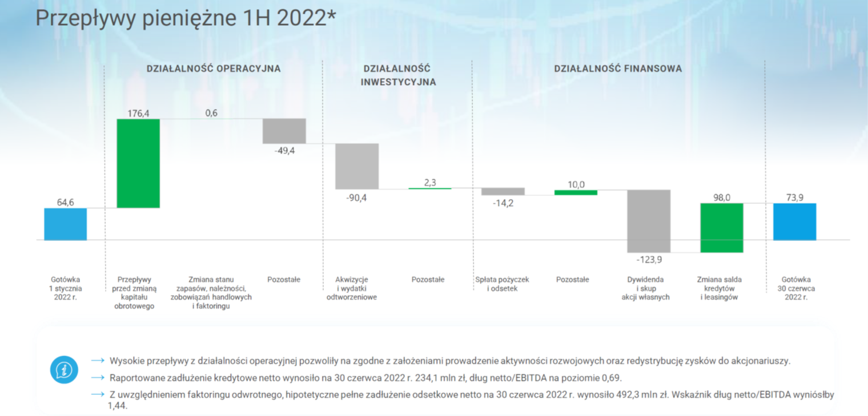Click the DZIAŁALNOŚĆ OPERACYJNA heading
Viewport: 868px width, 416px height.
point(214,68)
